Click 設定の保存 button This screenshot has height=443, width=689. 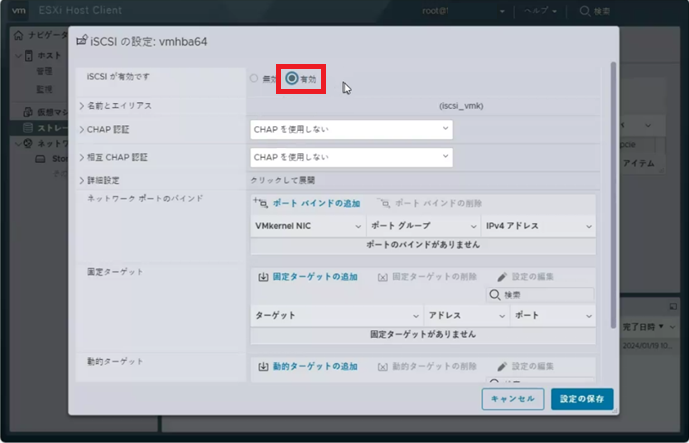(582, 399)
